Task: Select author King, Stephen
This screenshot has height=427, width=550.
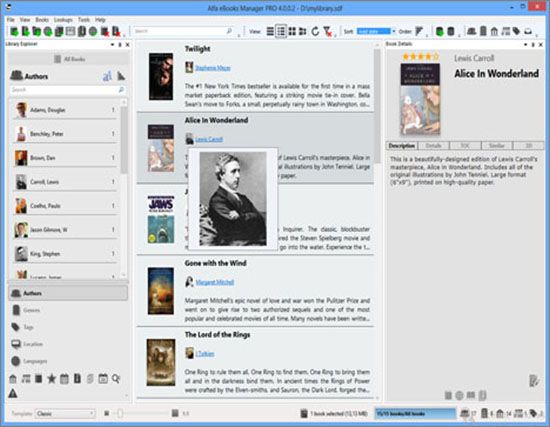Action: [66, 254]
